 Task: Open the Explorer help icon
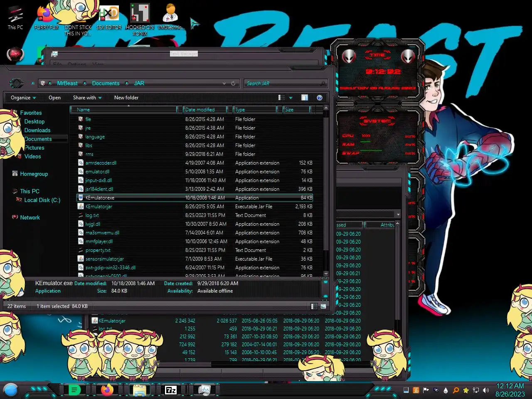pyautogui.click(x=320, y=98)
